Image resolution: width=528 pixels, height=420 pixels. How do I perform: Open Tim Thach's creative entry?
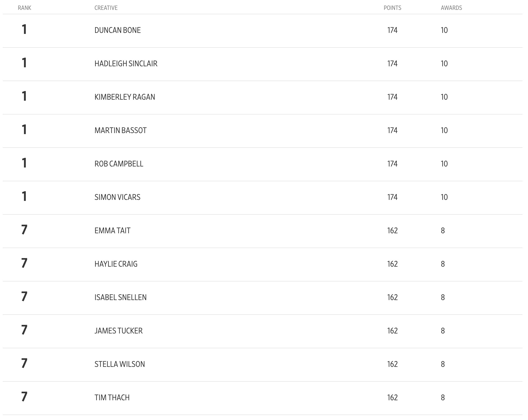[112, 397]
